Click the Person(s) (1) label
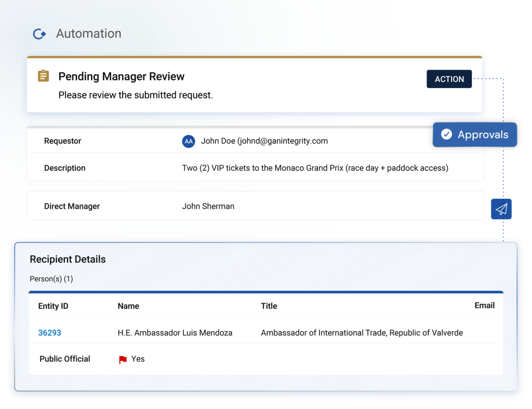 point(51,279)
